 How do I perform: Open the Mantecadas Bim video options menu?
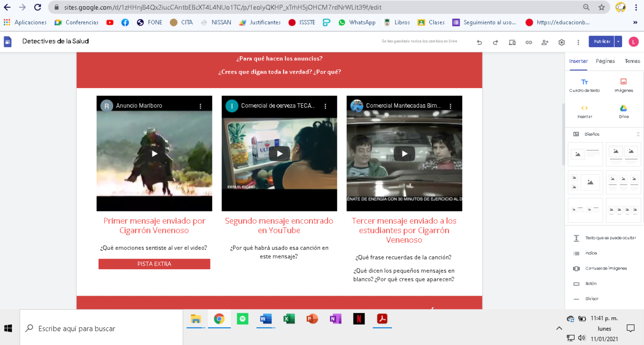(x=450, y=106)
